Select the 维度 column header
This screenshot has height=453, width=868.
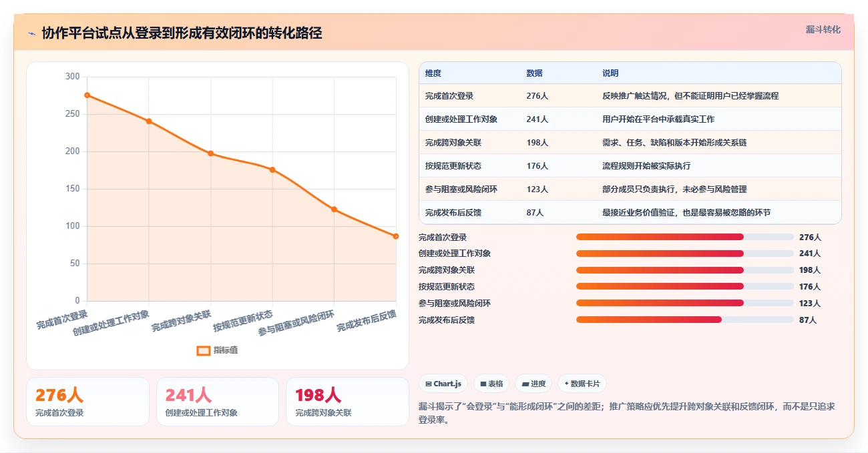(433, 73)
